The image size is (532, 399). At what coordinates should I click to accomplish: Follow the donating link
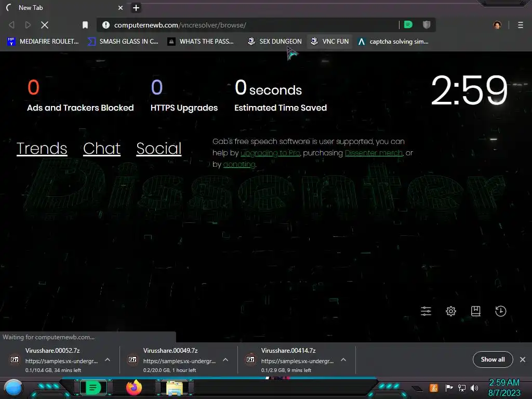(x=239, y=164)
